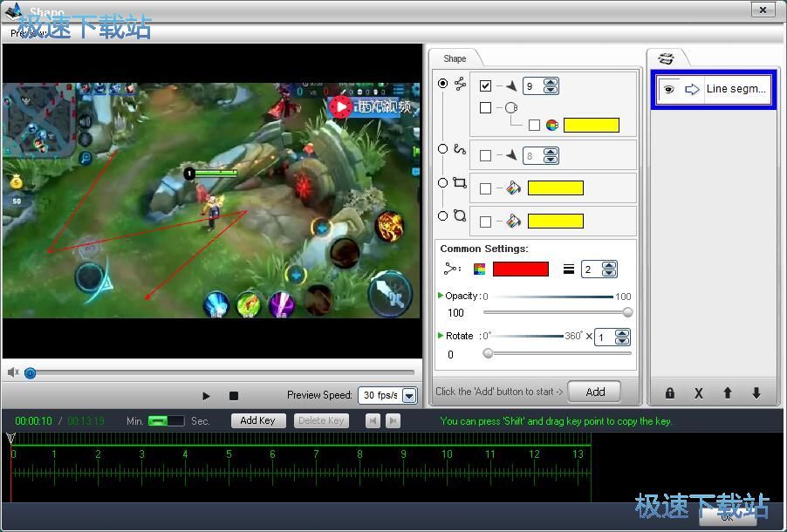The image size is (787, 532).
Task: Choose the curve radio button
Action: (x=442, y=149)
